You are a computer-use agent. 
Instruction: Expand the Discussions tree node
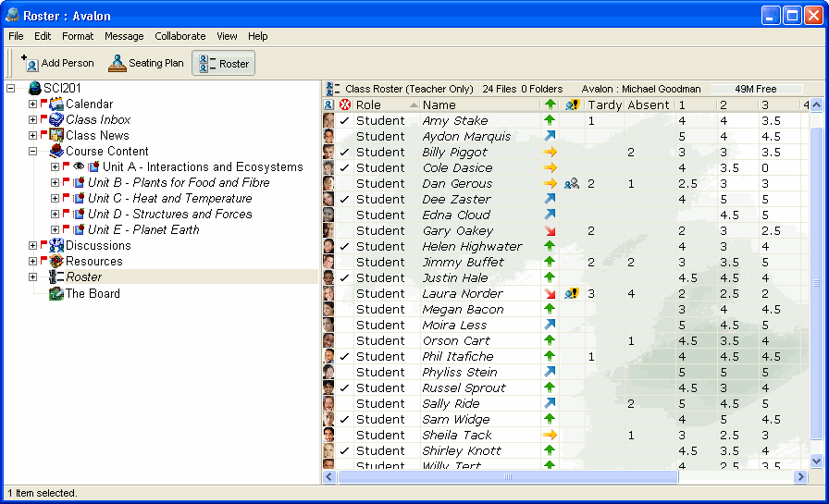coord(33,246)
